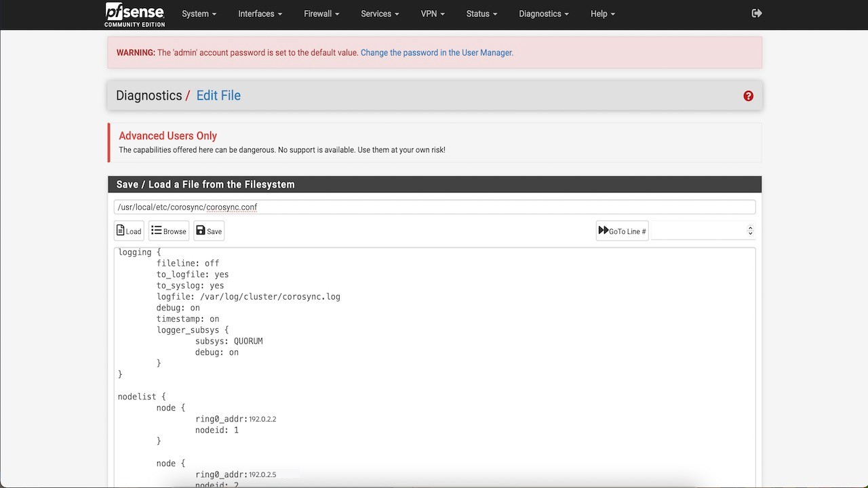Click the Save floppy disk icon

(200, 230)
